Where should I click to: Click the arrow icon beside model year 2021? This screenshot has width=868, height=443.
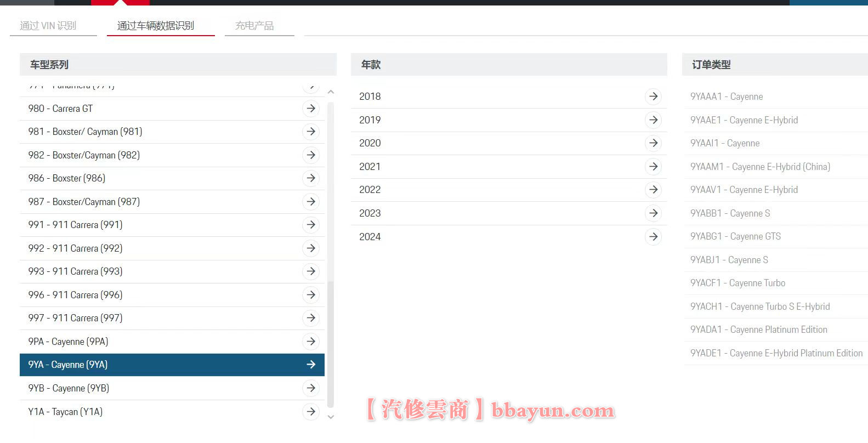click(x=653, y=166)
